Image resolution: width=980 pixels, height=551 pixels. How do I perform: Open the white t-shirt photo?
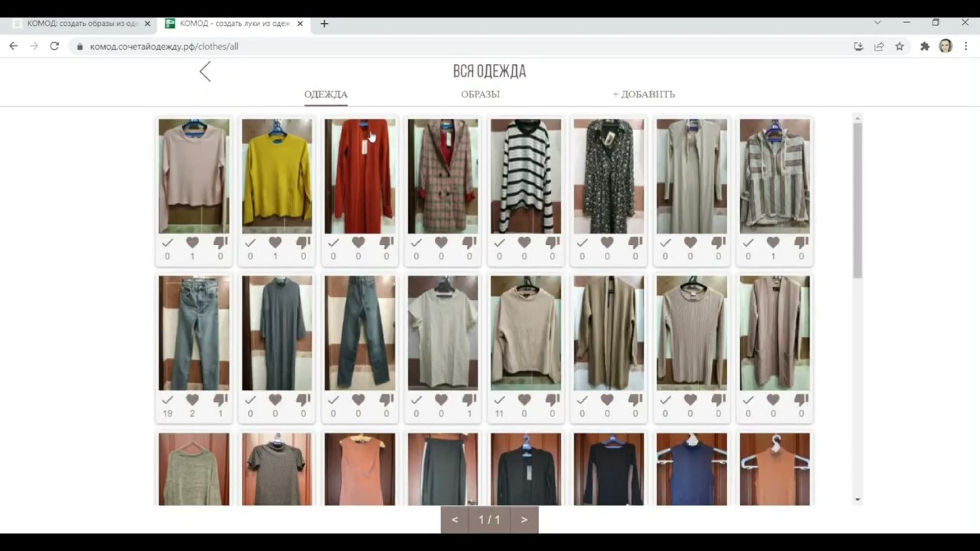(x=443, y=333)
